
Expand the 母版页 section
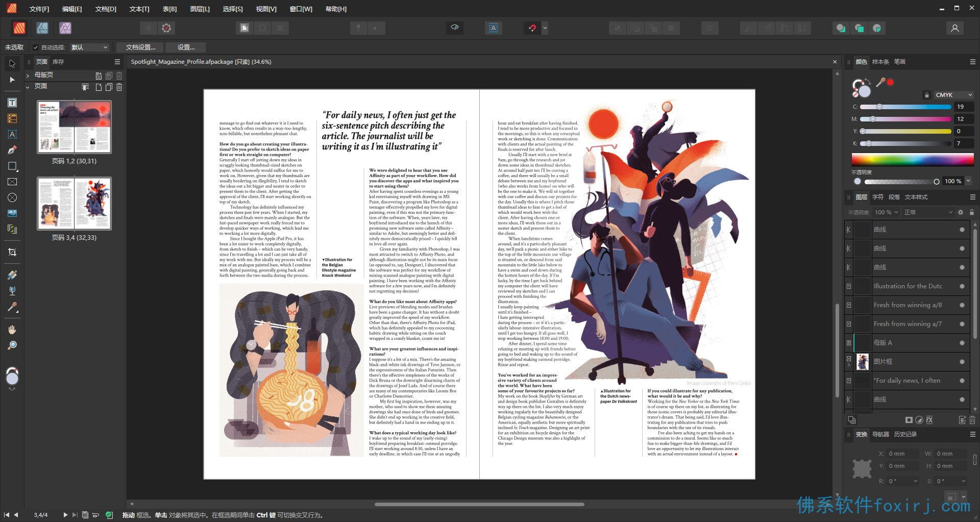pos(28,76)
